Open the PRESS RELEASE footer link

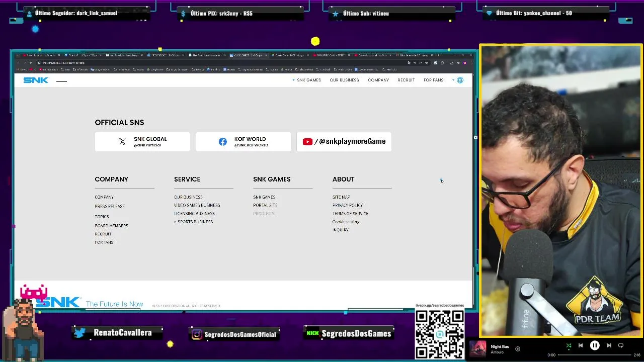tap(110, 206)
